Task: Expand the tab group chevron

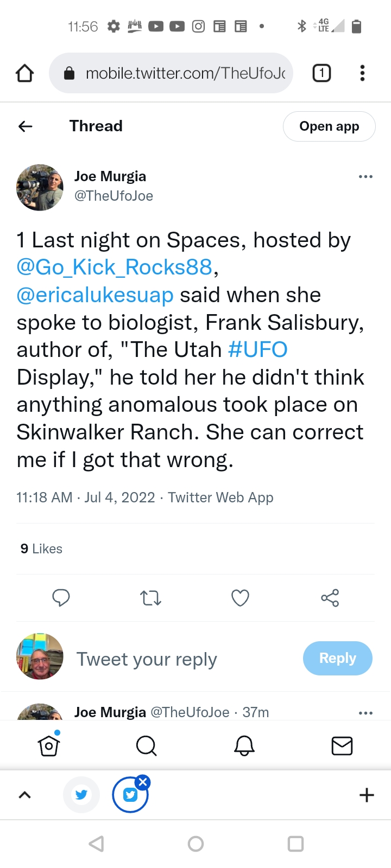Action: (25, 795)
